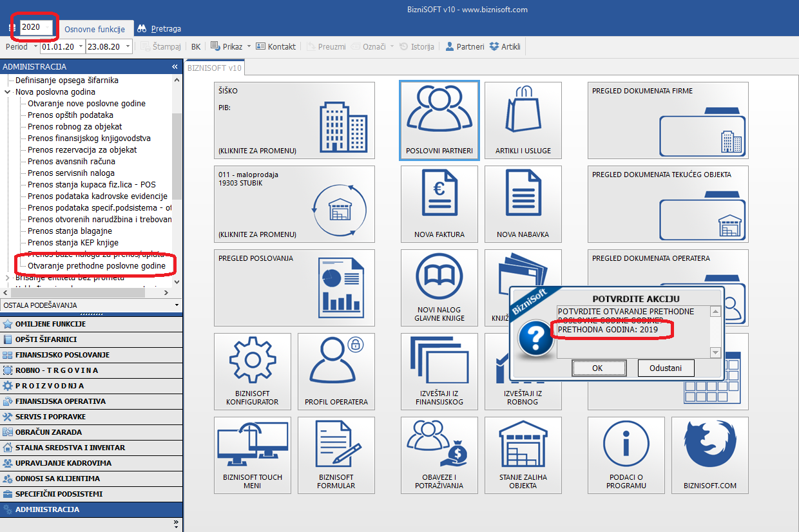The height and width of the screenshot is (532, 799).
Task: Open the Servis i popravke section
Action: click(x=91, y=417)
